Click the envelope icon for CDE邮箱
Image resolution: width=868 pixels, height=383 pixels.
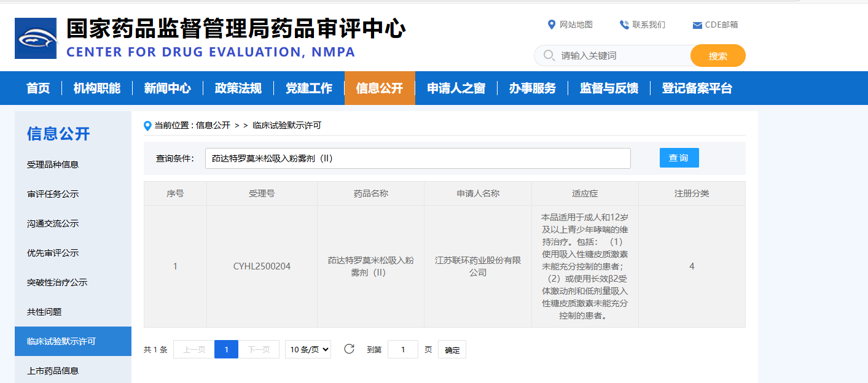coord(696,25)
